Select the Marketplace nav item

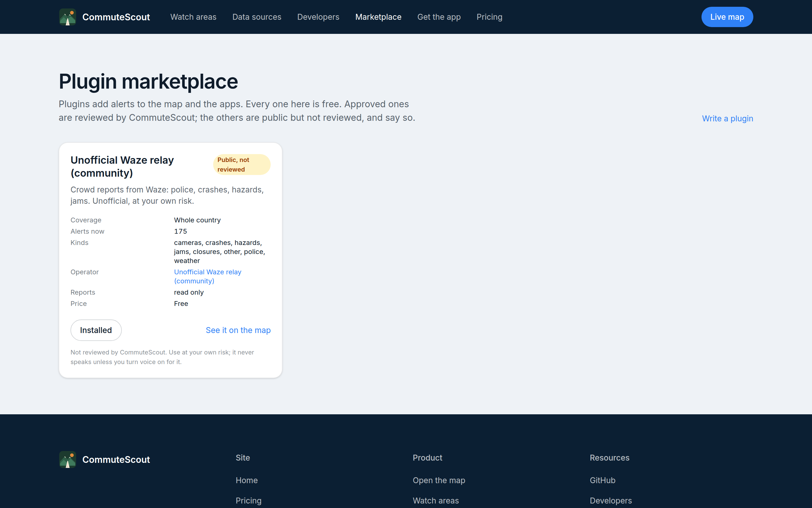378,17
